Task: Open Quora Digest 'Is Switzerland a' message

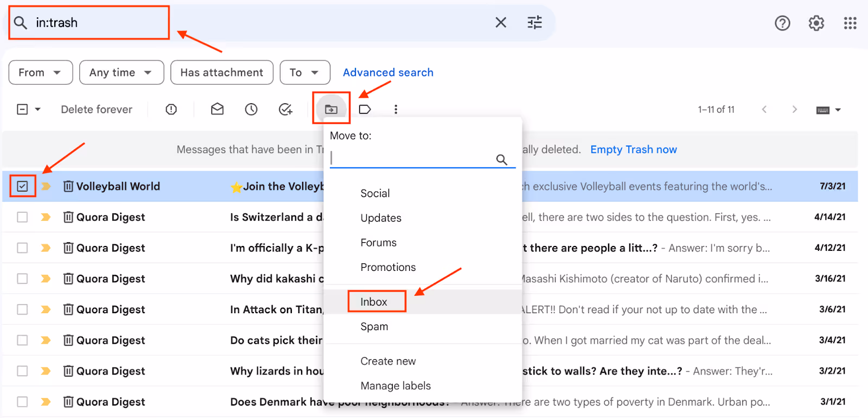Action: (x=430, y=217)
